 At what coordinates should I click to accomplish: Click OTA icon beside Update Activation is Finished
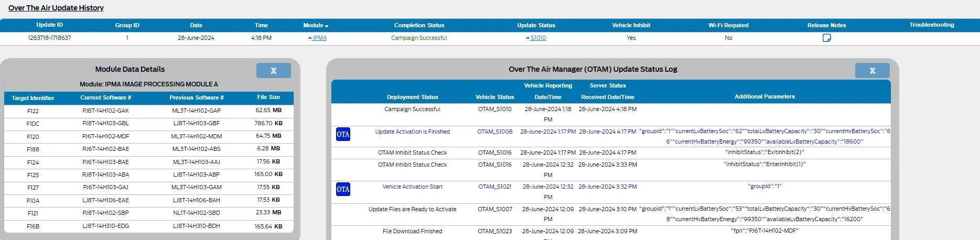(343, 134)
